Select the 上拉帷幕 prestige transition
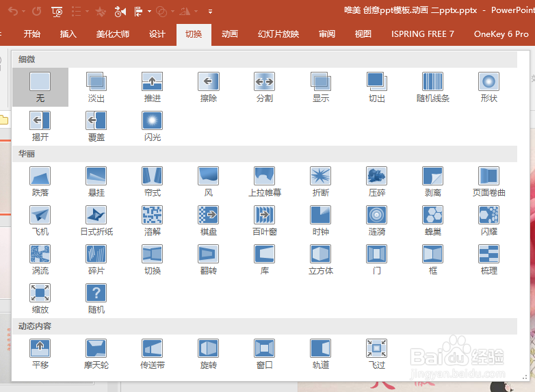Screen dimensions: 535x392 tap(265, 182)
